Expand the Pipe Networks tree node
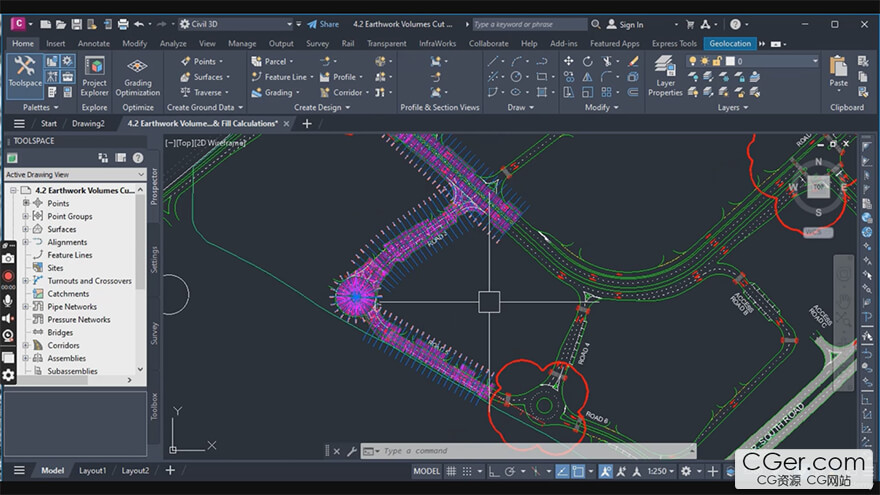This screenshot has height=495, width=880. [27, 307]
